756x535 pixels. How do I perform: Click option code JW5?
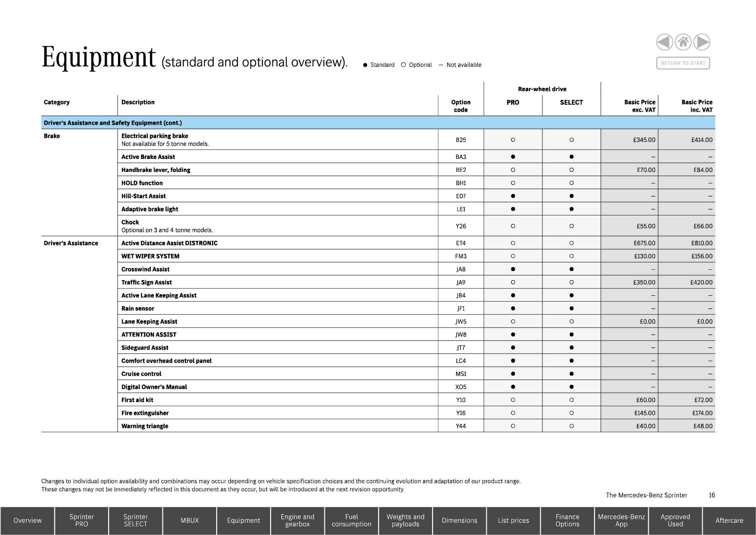(x=461, y=321)
